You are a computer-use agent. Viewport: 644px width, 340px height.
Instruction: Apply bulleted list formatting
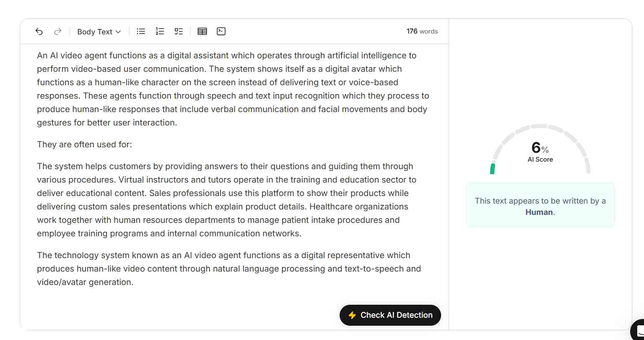(141, 31)
